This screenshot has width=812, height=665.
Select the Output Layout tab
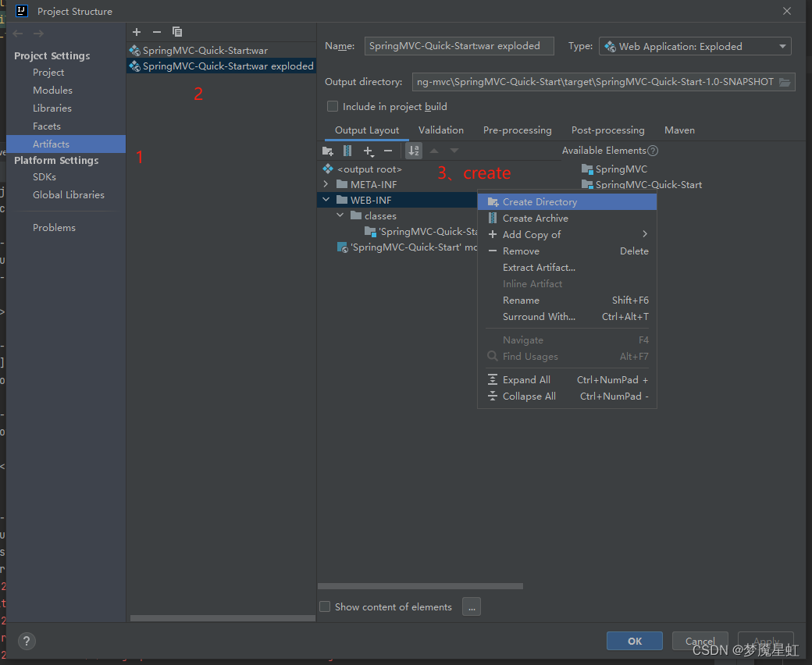click(367, 130)
